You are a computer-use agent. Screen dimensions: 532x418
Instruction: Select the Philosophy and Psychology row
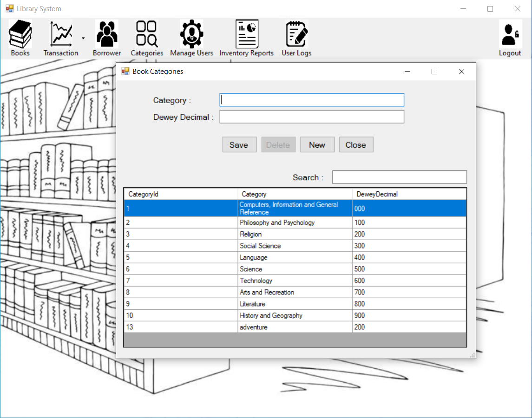click(x=277, y=223)
